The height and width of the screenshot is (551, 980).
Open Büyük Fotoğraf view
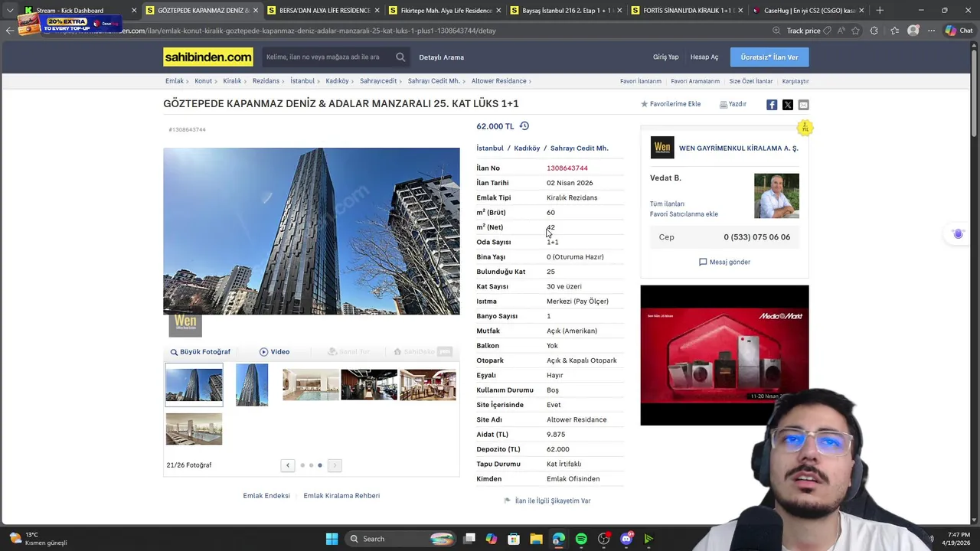(200, 352)
